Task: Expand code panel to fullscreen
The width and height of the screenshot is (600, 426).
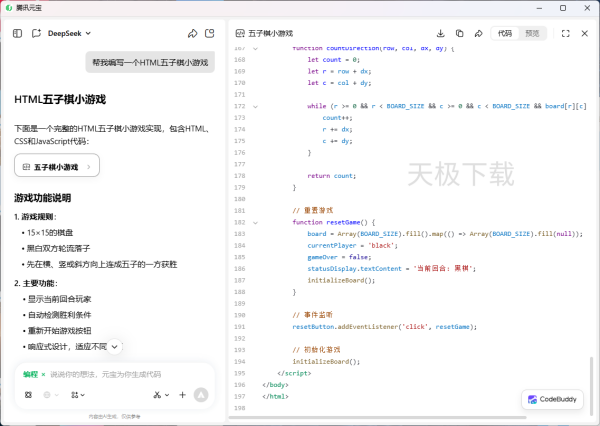Action: (x=565, y=33)
